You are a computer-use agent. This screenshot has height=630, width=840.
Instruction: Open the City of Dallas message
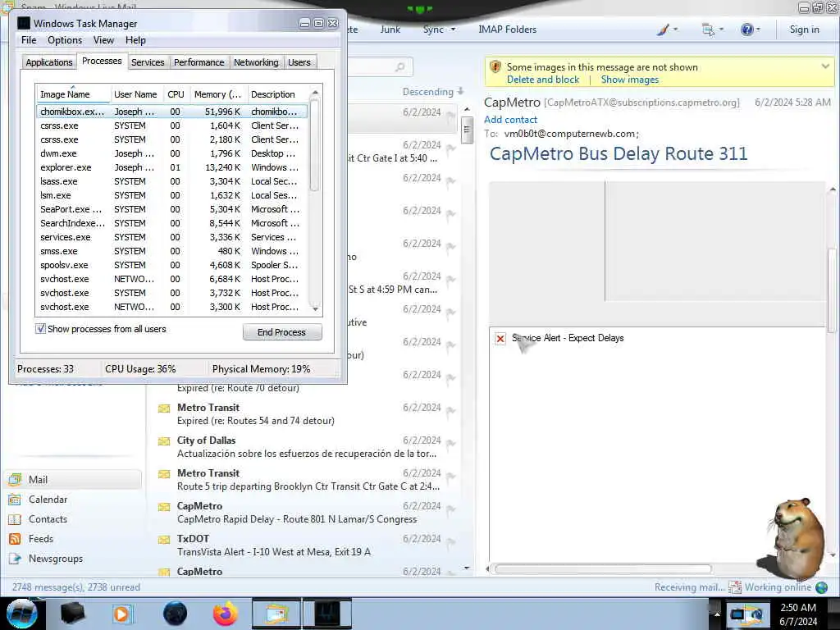click(x=307, y=447)
